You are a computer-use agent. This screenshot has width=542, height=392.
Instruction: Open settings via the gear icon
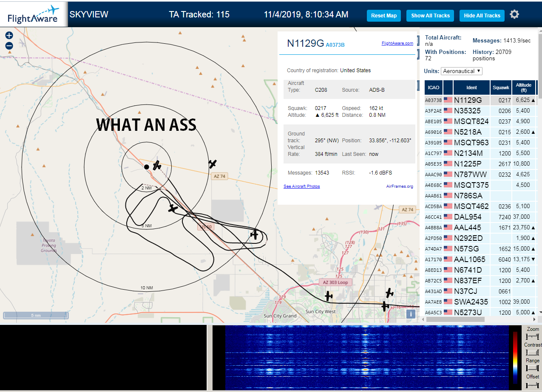(x=514, y=14)
